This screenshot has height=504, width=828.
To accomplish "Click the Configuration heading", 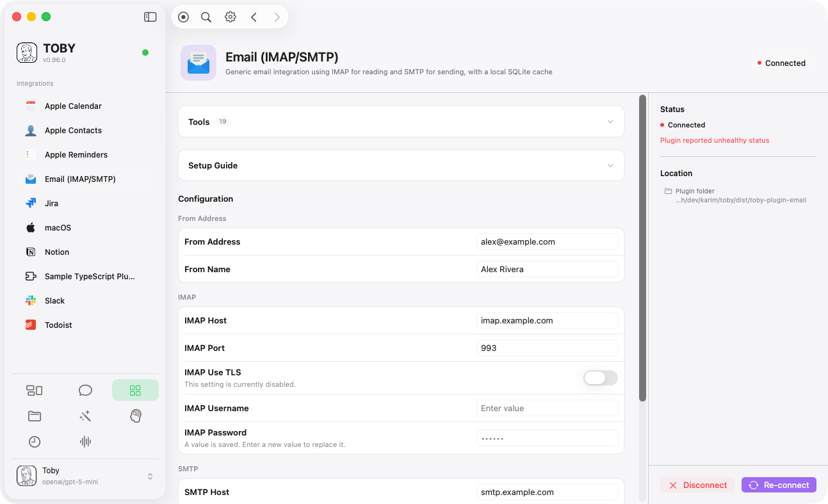I will (206, 199).
